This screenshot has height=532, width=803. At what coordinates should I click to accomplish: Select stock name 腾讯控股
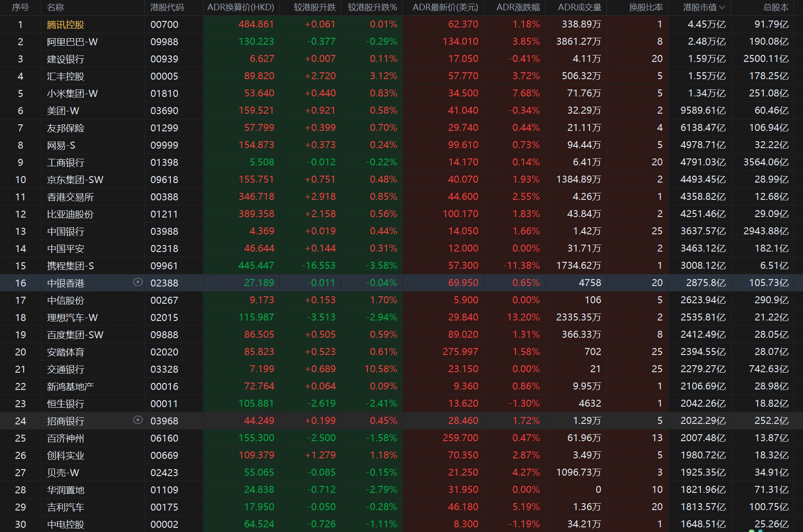66,25
